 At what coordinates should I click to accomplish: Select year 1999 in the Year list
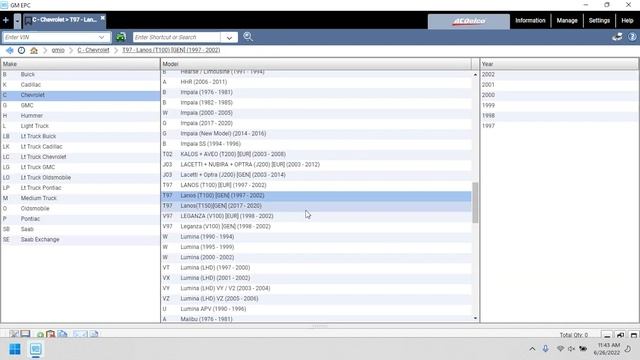pyautogui.click(x=559, y=105)
